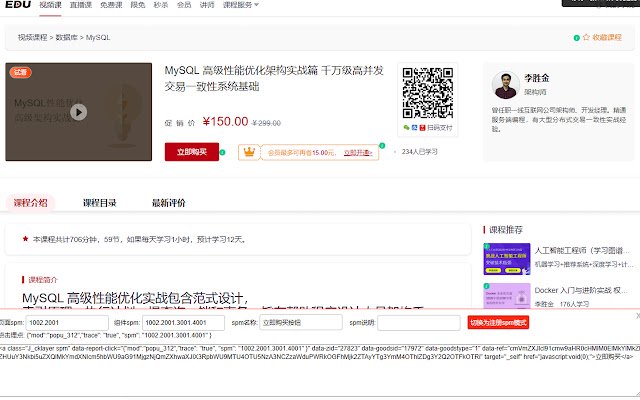Open 人工智能工程师 course thumbnail

[507, 259]
